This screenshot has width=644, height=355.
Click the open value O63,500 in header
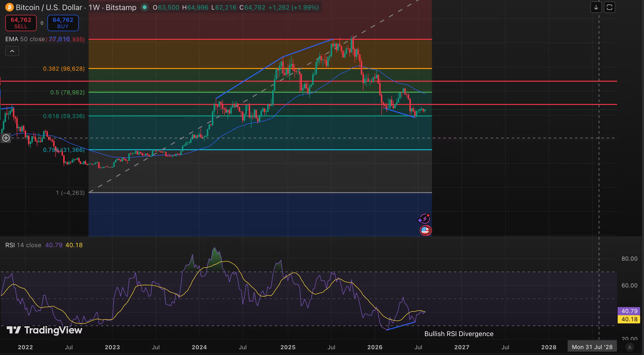coord(166,7)
